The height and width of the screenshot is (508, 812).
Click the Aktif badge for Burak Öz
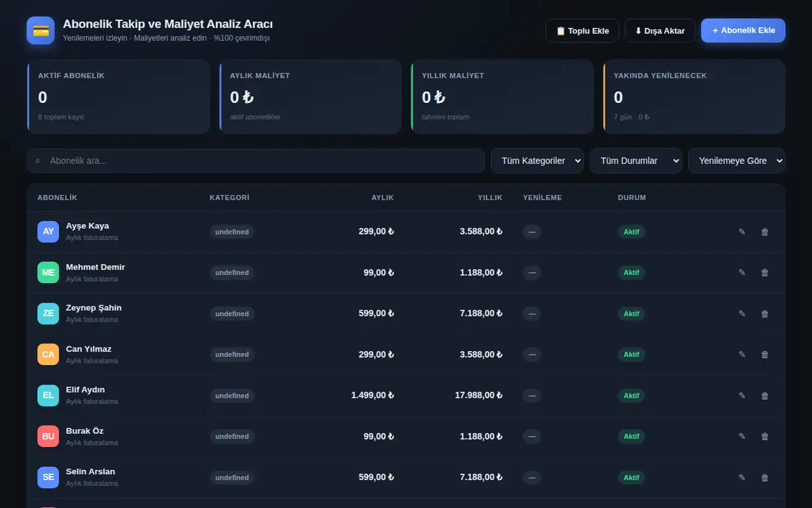631,436
